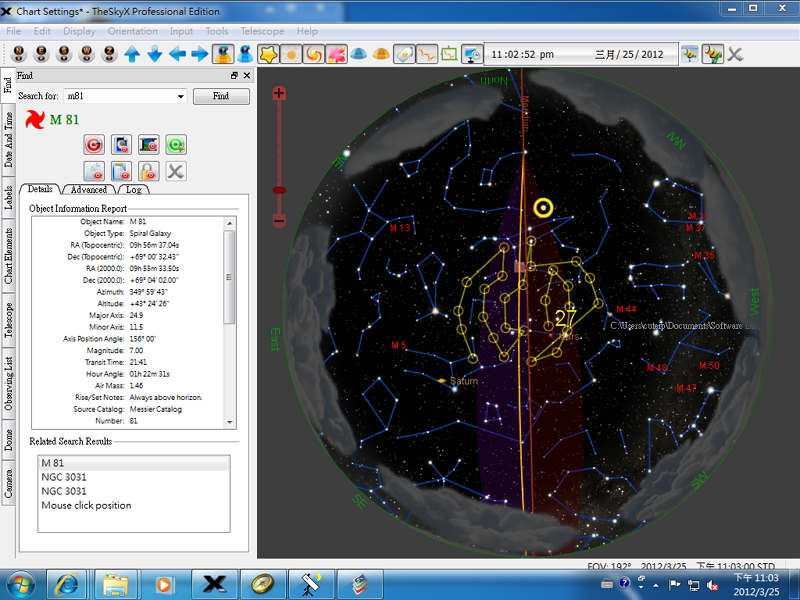Switch to the Advanced tab
The image size is (800, 600).
pyautogui.click(x=89, y=189)
